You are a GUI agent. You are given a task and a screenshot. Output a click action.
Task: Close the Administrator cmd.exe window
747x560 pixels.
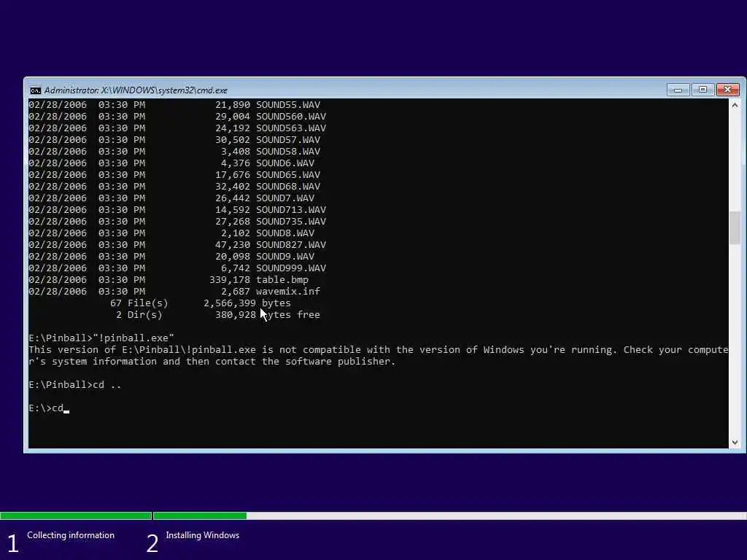727,90
